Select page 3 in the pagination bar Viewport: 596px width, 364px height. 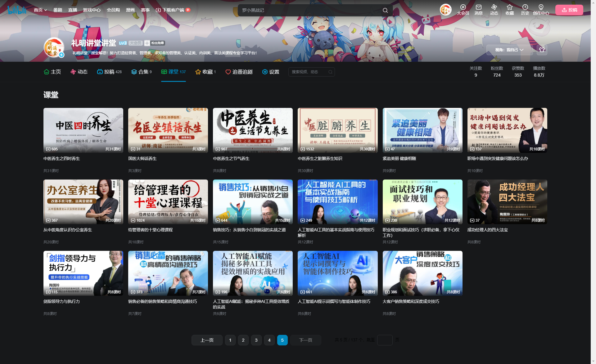256,340
